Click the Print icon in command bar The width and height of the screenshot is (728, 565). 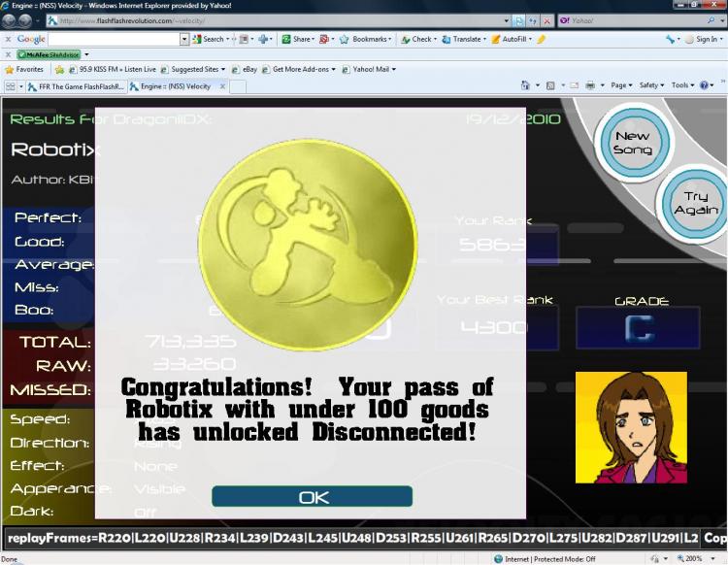590,85
